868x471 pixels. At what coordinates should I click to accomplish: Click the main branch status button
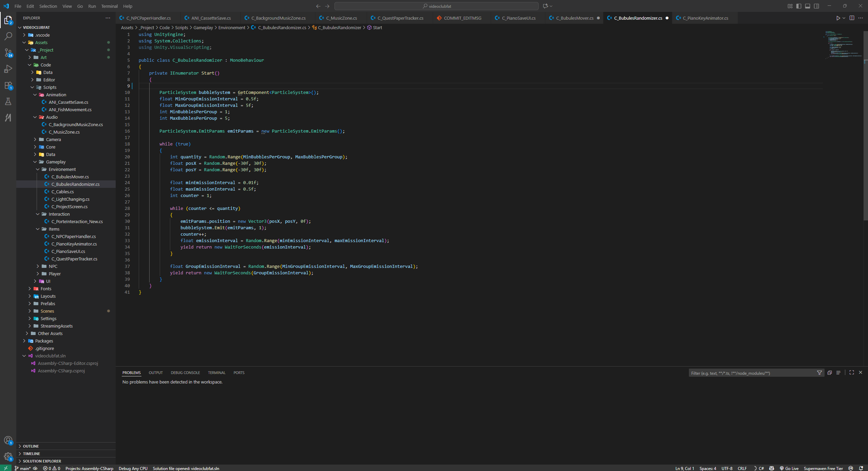23,468
